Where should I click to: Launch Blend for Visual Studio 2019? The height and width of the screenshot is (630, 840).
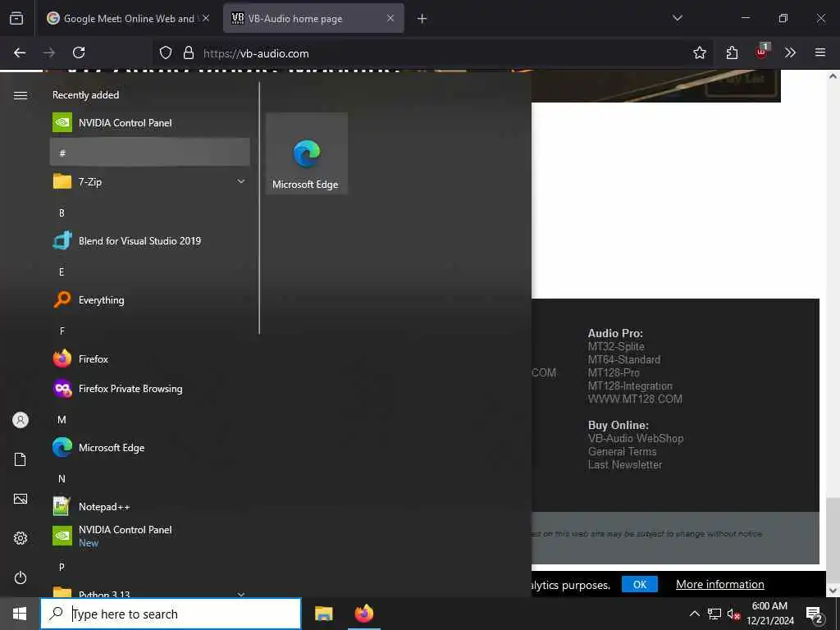tap(150, 241)
